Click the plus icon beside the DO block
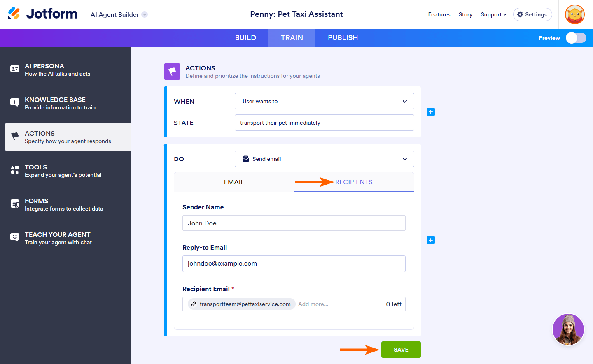This screenshot has width=593, height=364. pos(431,240)
